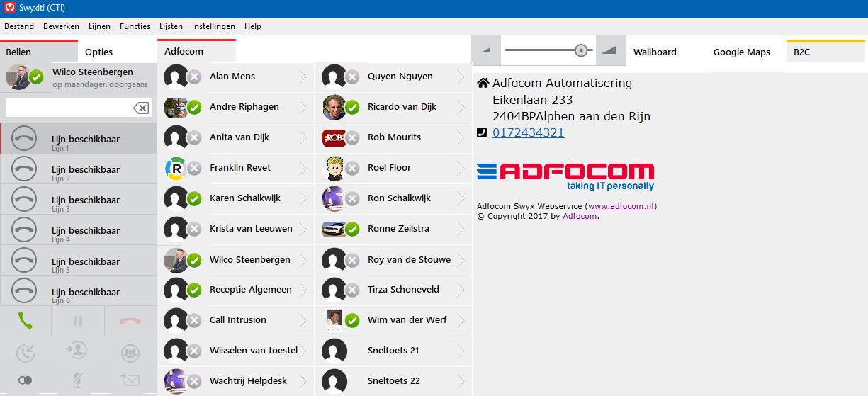
Task: Click the red hang-up button
Action: (x=130, y=321)
